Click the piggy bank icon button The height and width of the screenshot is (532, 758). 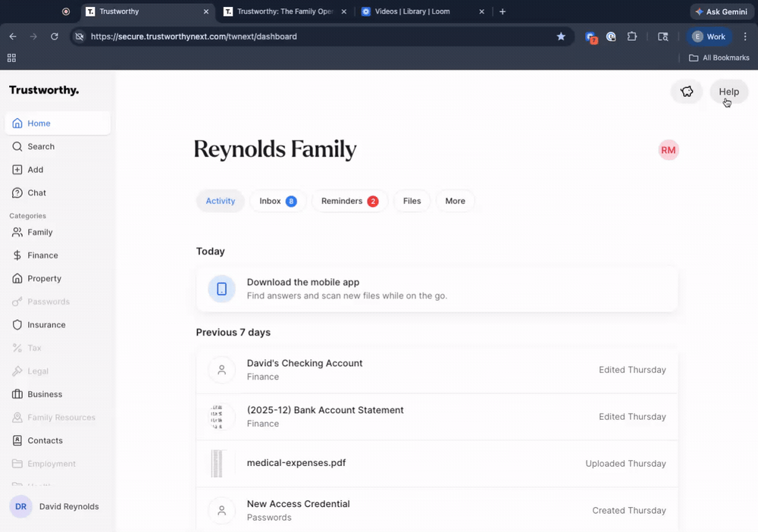coord(686,92)
